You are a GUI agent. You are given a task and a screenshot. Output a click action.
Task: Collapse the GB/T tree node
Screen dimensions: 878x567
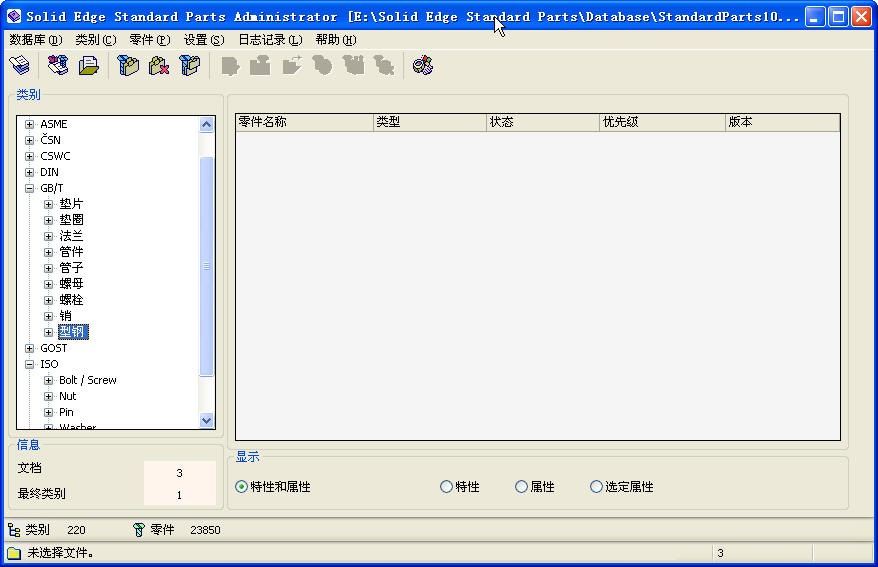click(30, 189)
